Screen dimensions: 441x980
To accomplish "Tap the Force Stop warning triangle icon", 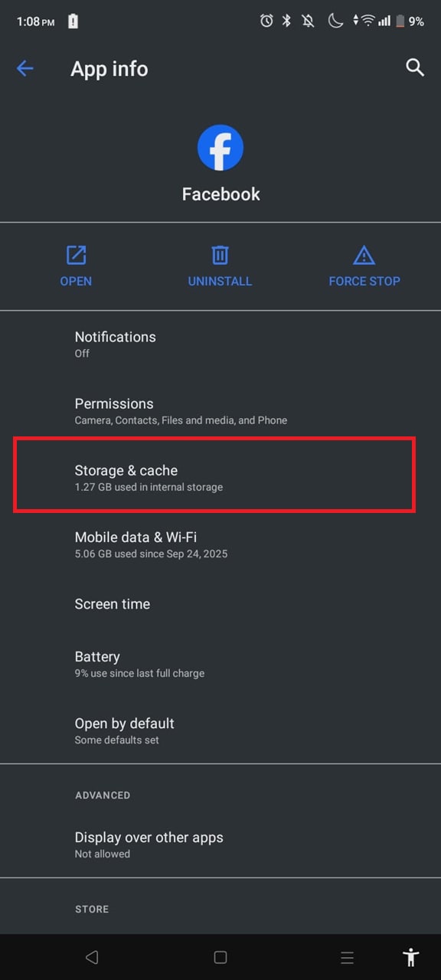I will pyautogui.click(x=364, y=256).
